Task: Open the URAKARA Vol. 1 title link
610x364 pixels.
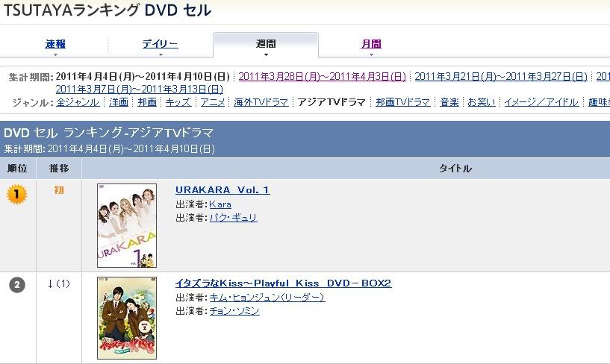Action: [x=222, y=190]
